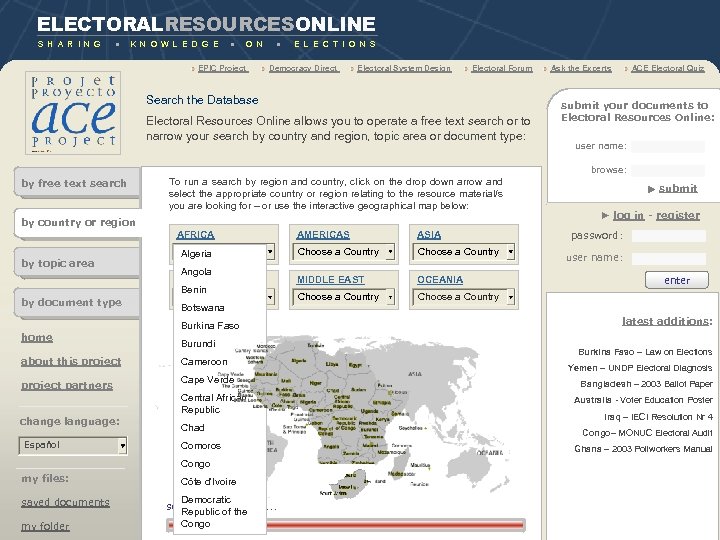This screenshot has height=540, width=720.
Task: Open Bangladesh – 2003 Ballot Paper
Action: [647, 384]
